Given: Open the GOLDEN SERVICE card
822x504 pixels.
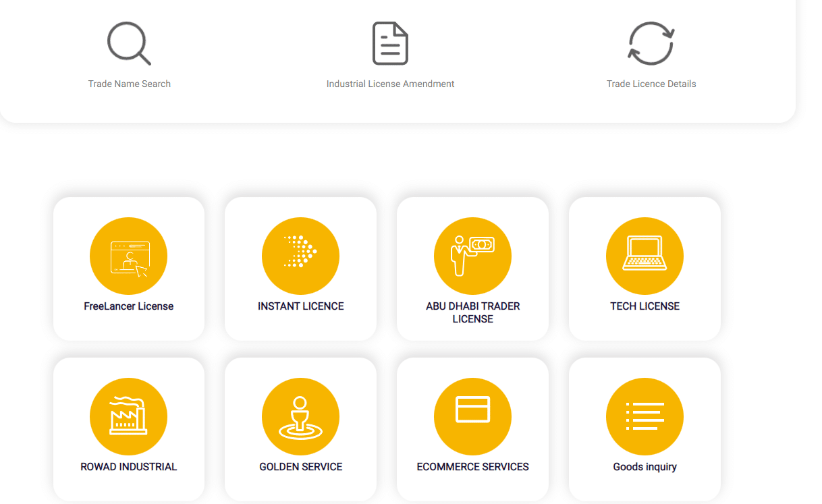Looking at the screenshot, I should 300,429.
